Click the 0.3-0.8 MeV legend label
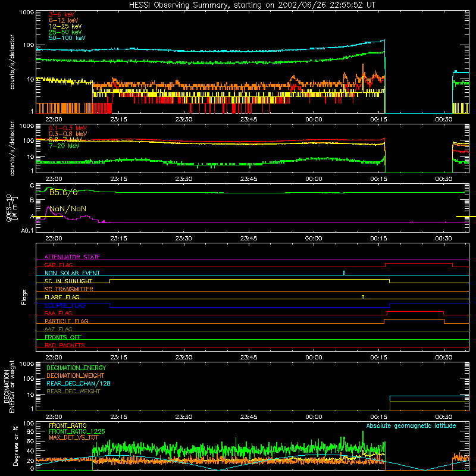The image size is (476, 476). coord(68,134)
